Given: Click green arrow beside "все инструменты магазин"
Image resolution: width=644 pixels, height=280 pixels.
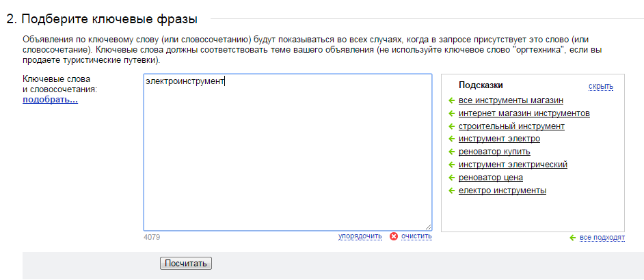Looking at the screenshot, I should (451, 100).
